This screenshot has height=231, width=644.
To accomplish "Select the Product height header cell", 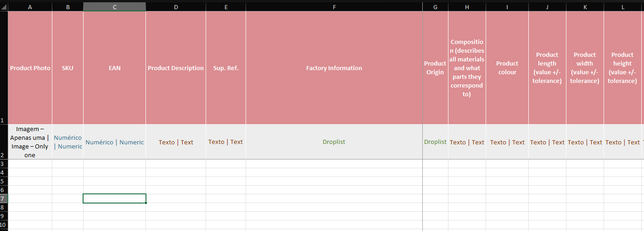I will click(x=622, y=68).
